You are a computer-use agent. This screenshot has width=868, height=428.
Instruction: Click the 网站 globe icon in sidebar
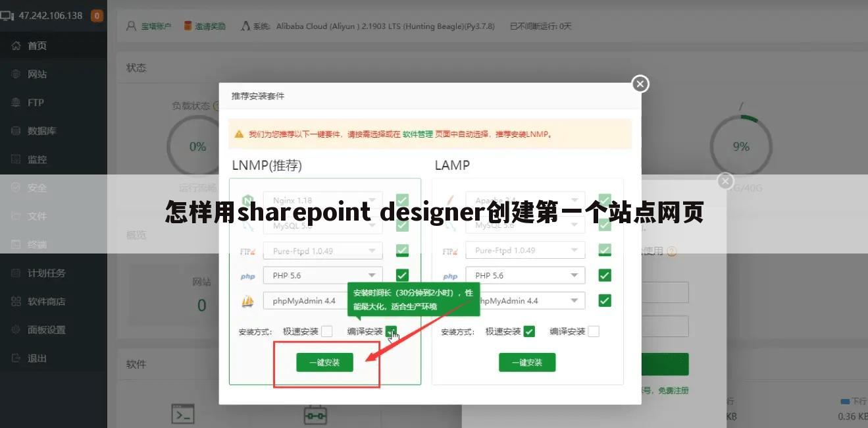(x=16, y=74)
